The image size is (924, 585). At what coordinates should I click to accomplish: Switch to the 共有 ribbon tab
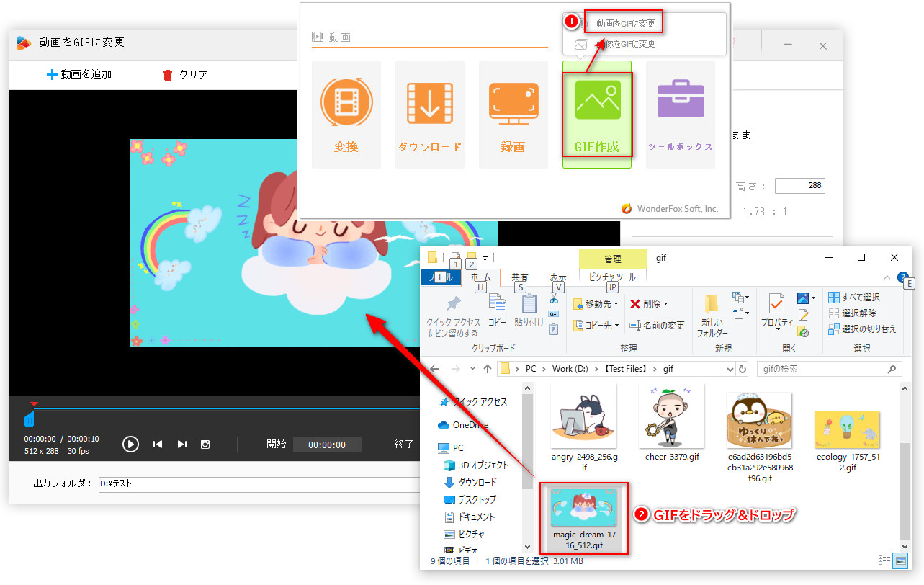519,277
